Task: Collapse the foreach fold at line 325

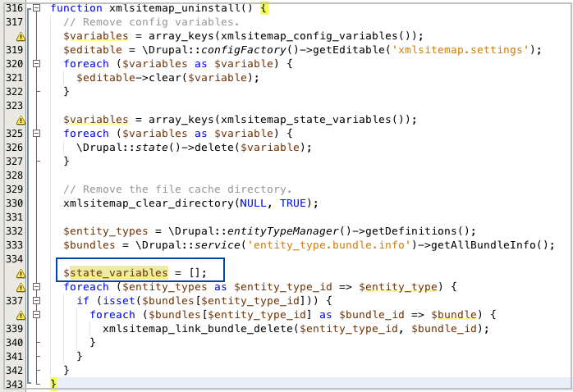Action: (x=36, y=133)
